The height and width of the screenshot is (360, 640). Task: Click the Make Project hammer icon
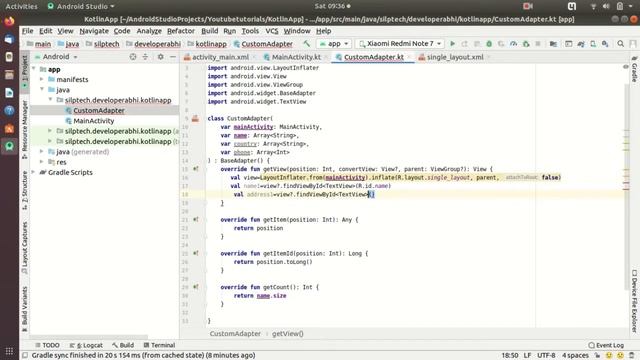[x=307, y=44]
